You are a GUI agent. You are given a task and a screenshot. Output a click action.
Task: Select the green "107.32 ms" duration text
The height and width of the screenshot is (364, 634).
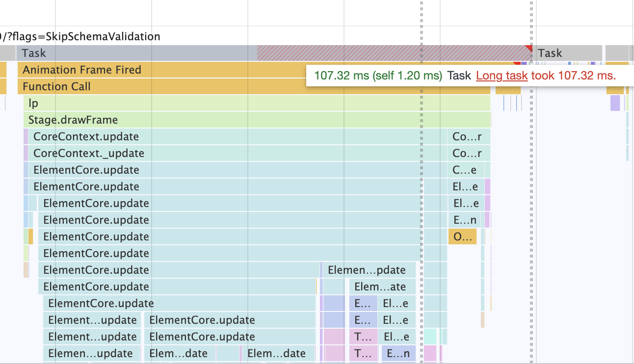(342, 76)
